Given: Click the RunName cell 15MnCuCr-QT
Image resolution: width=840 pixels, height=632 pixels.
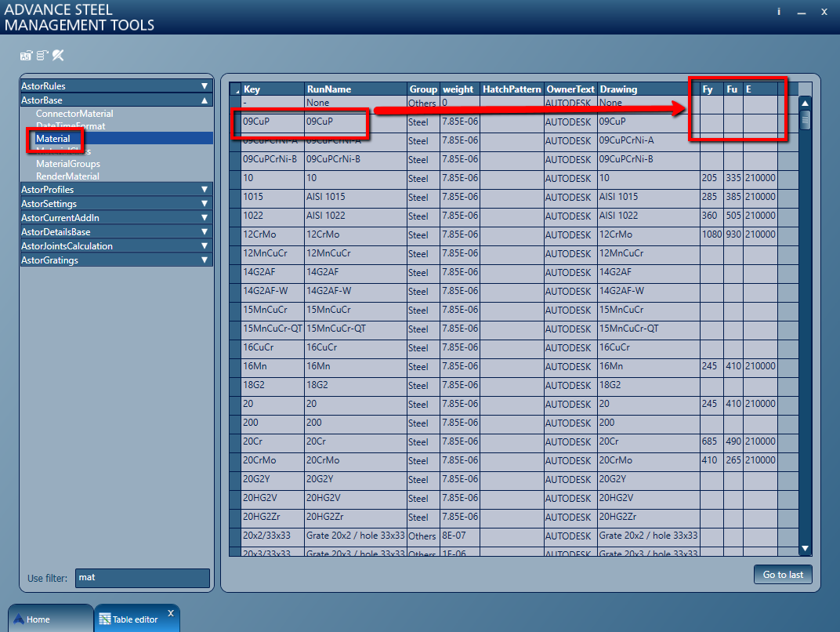Looking at the screenshot, I should pyautogui.click(x=356, y=329).
